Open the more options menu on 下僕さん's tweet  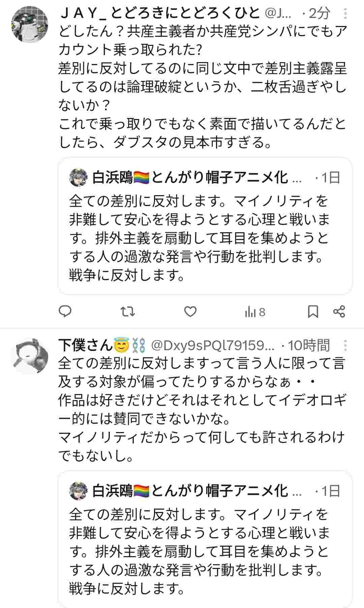click(345, 345)
